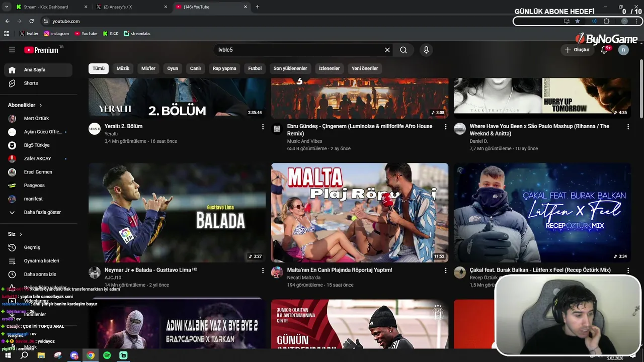Click the Daniel D. channel avatar
This screenshot has height=362, width=644.
tap(460, 129)
